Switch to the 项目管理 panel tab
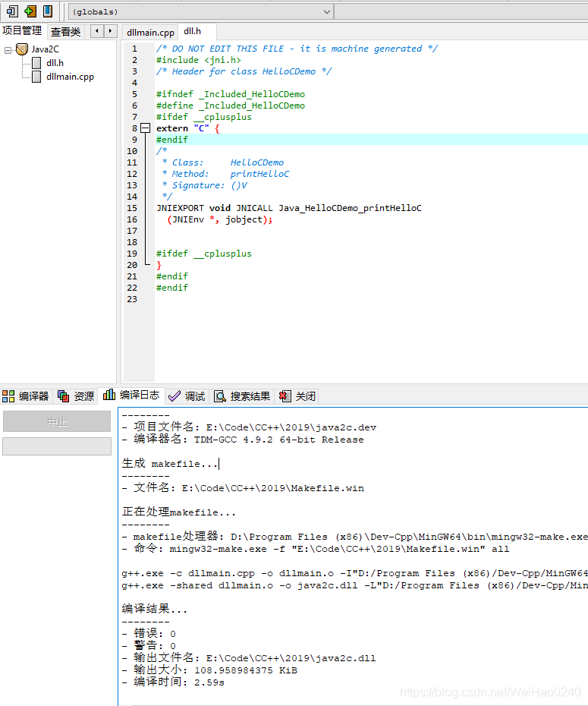The width and height of the screenshot is (588, 706). click(22, 31)
